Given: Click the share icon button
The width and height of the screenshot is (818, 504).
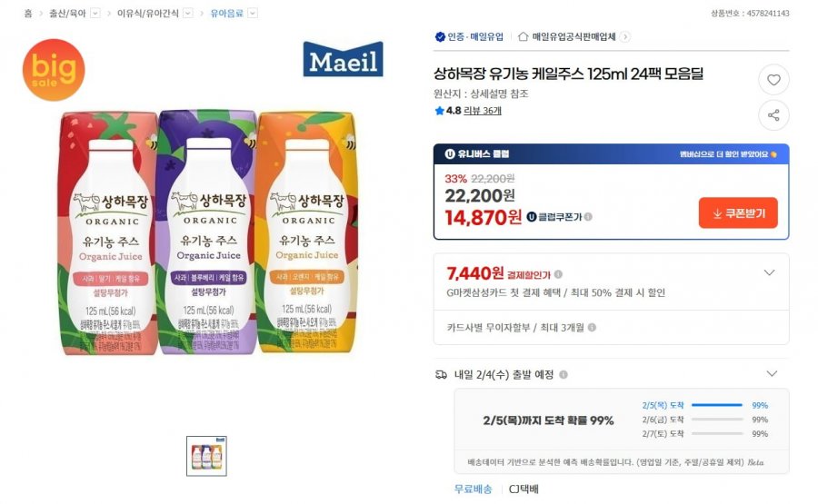Looking at the screenshot, I should click(x=773, y=115).
